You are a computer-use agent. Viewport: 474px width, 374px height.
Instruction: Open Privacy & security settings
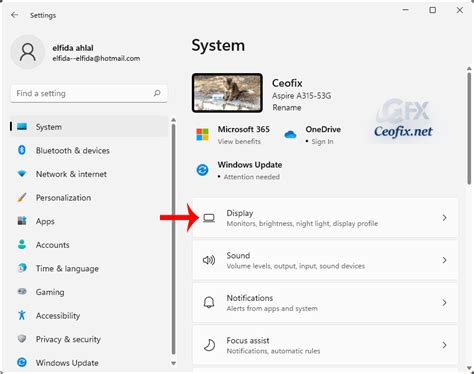pyautogui.click(x=89, y=339)
